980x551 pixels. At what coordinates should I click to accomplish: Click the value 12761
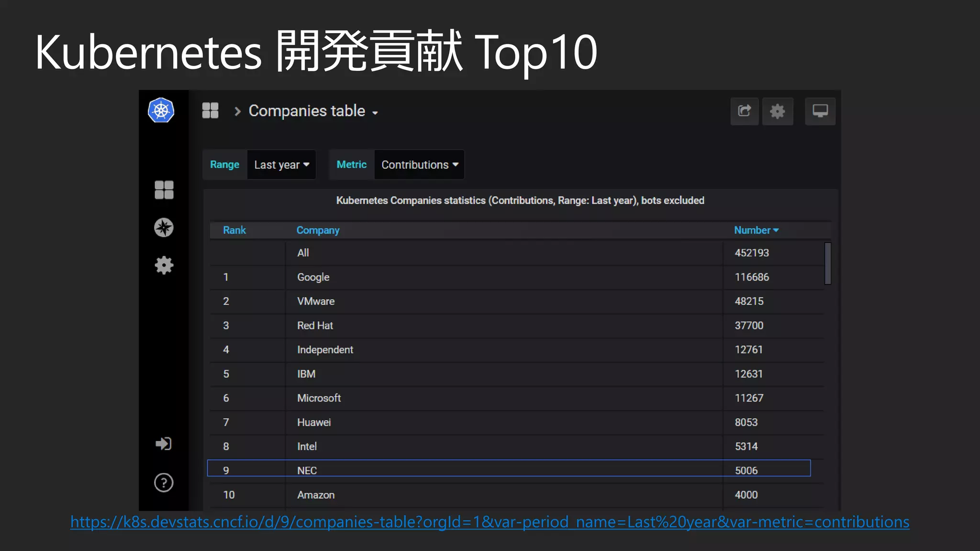[x=748, y=350]
